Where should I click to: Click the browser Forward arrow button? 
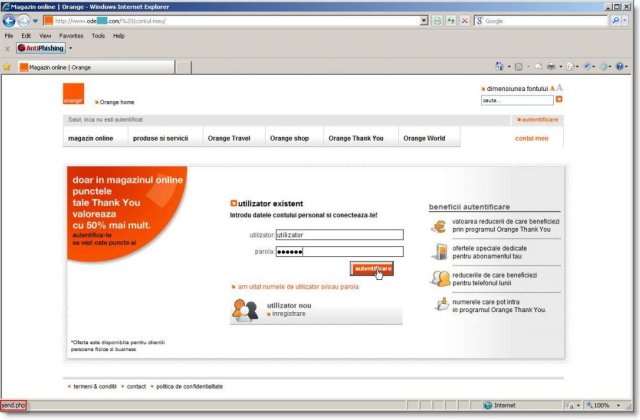(24, 21)
